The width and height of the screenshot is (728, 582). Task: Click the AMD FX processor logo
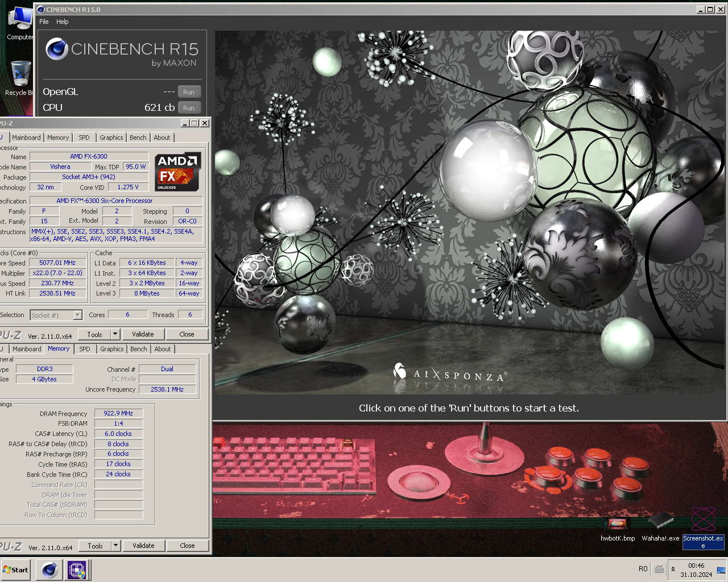click(x=178, y=172)
